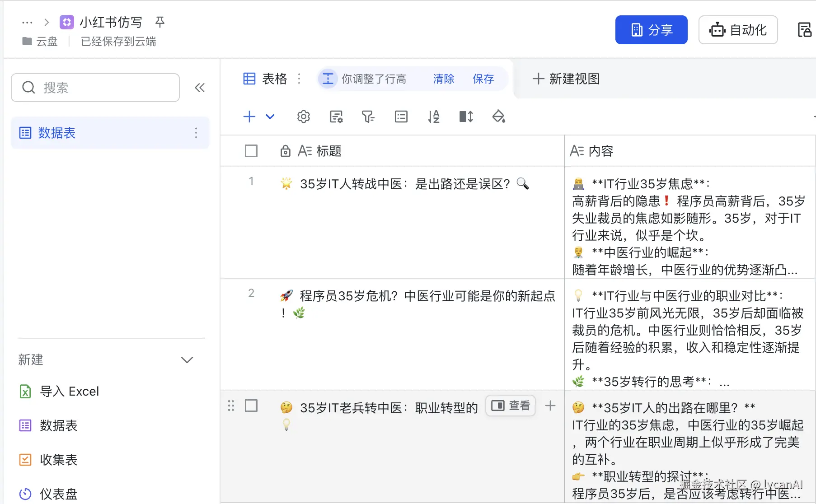Click the content cell about 职业对比
Image resolution: width=816 pixels, height=504 pixels.
click(690, 335)
